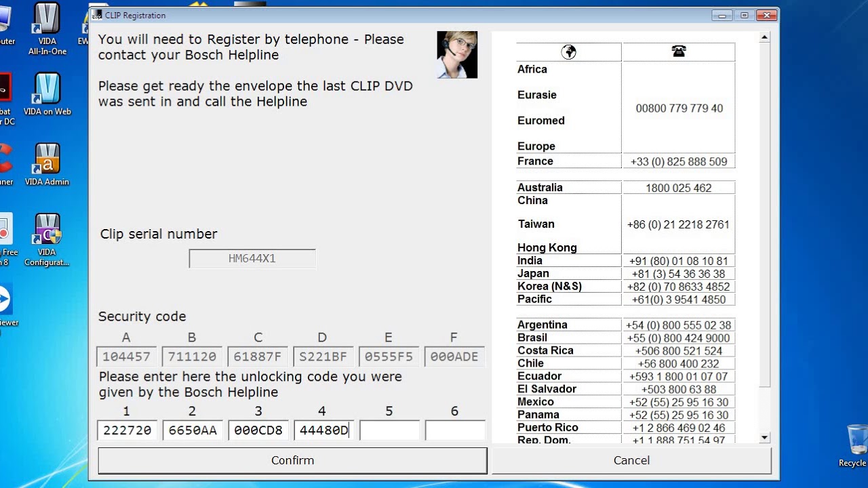Image resolution: width=868 pixels, height=488 pixels.
Task: Click Puerto Rico number +1 2 866 469 02 46
Action: (679, 428)
